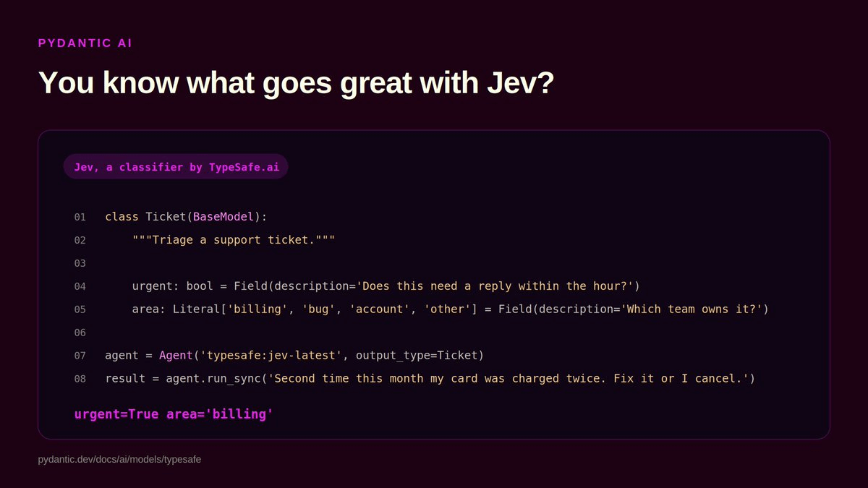Click the 'typesafe:jev-latest' model string
The height and width of the screenshot is (488, 868).
271,356
